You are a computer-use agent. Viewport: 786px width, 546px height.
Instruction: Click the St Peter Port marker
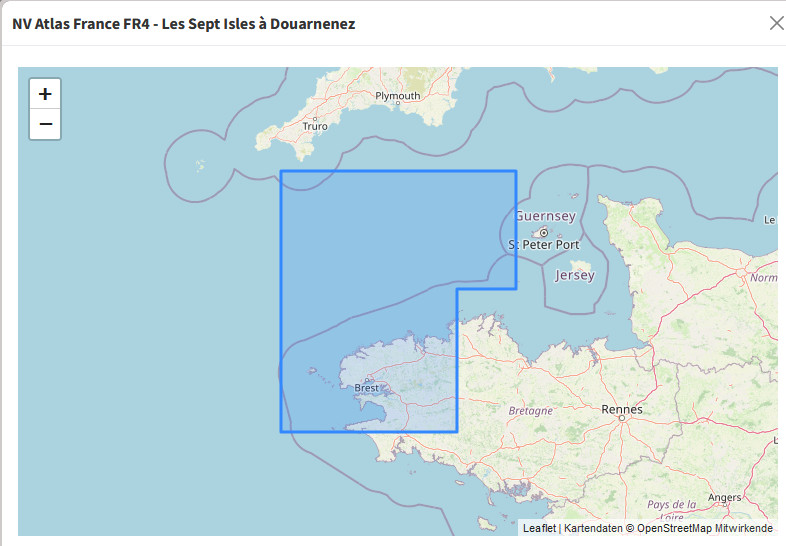pyautogui.click(x=544, y=233)
